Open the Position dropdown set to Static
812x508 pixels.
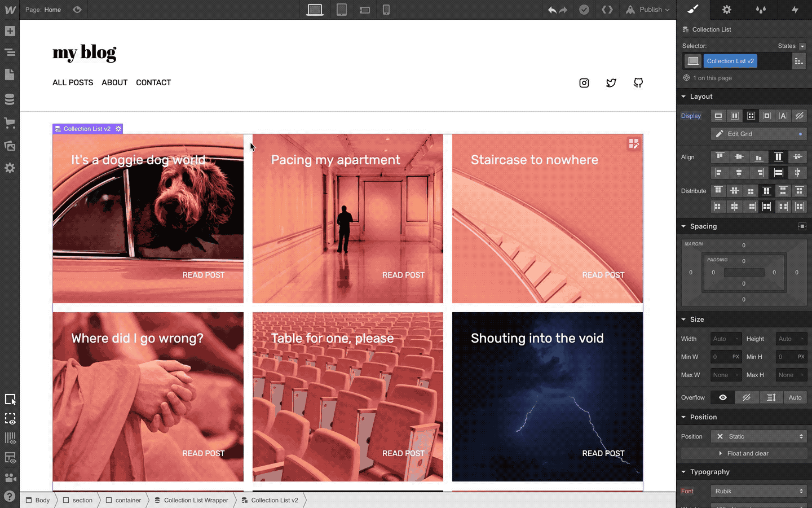click(759, 436)
